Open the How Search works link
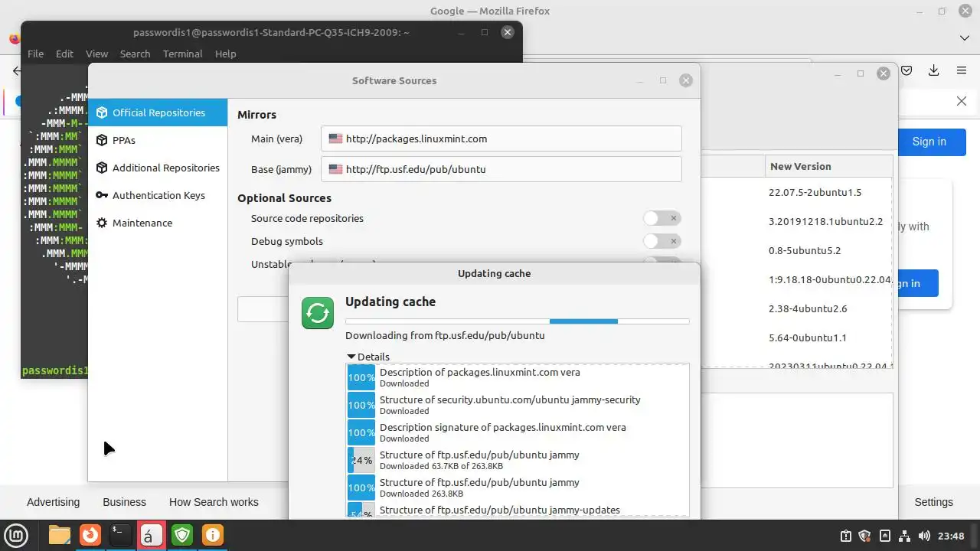The width and height of the screenshot is (980, 551). (214, 502)
